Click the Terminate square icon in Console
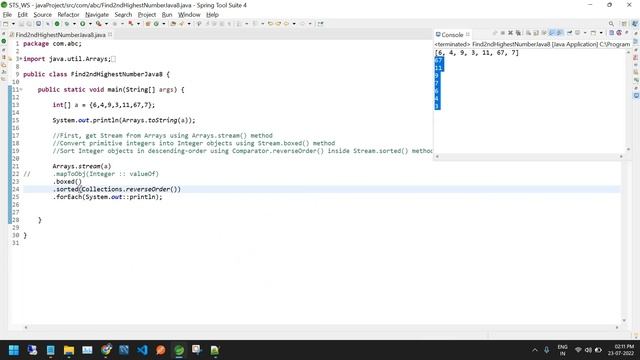The width and height of the screenshot is (640, 360). point(503,33)
